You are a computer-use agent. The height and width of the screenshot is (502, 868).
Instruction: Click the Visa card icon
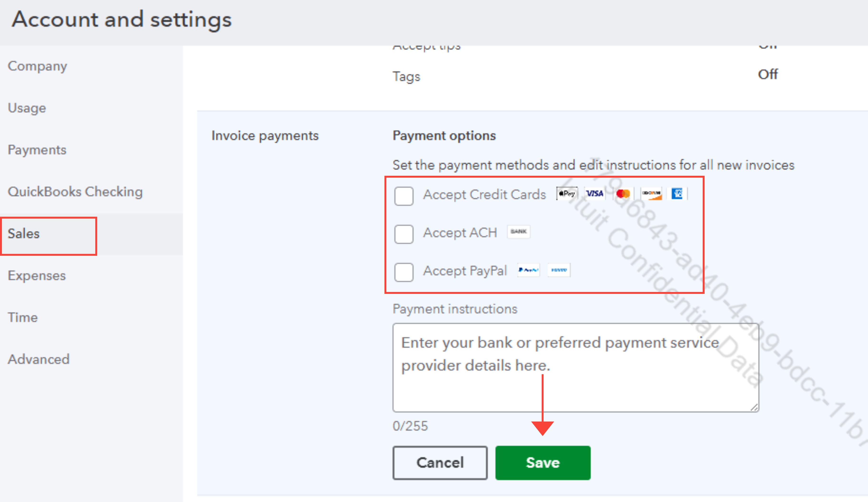click(595, 194)
